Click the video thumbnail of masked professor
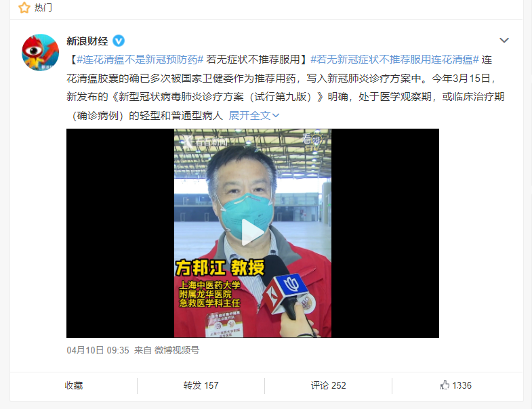The width and height of the screenshot is (532, 409). (x=252, y=233)
